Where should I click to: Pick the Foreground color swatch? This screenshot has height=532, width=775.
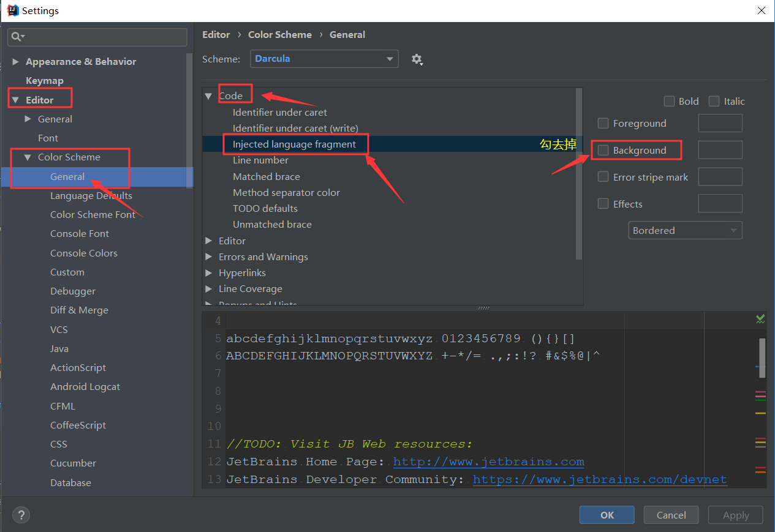coord(720,123)
